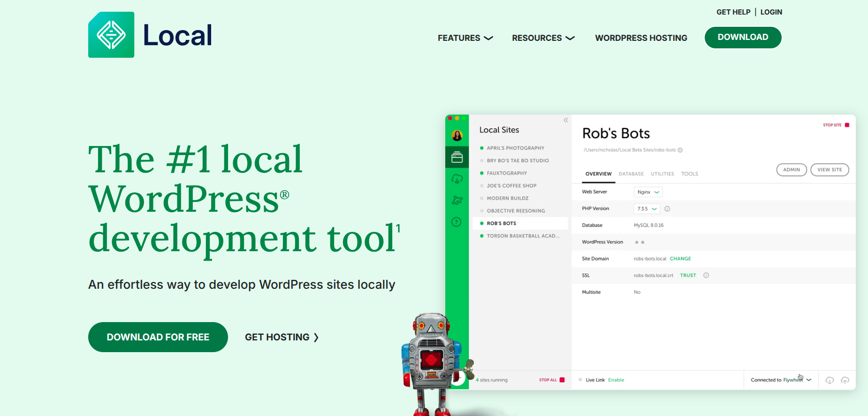Screen dimensions: 868x416
Task: Click the "Local Sites" panel heading
Action: coord(499,130)
